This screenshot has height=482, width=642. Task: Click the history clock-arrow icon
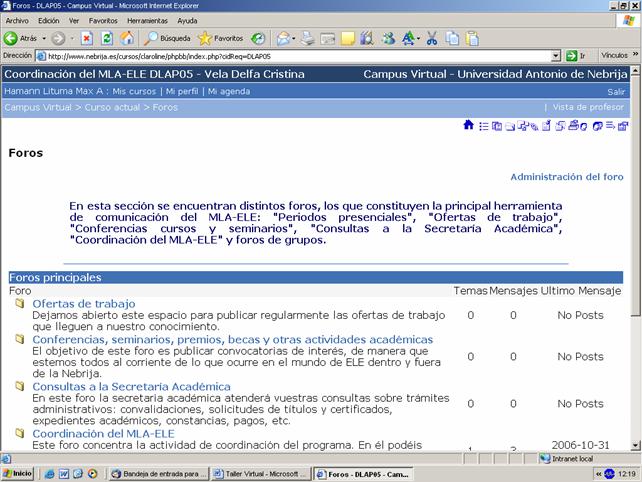pyautogui.click(x=258, y=38)
